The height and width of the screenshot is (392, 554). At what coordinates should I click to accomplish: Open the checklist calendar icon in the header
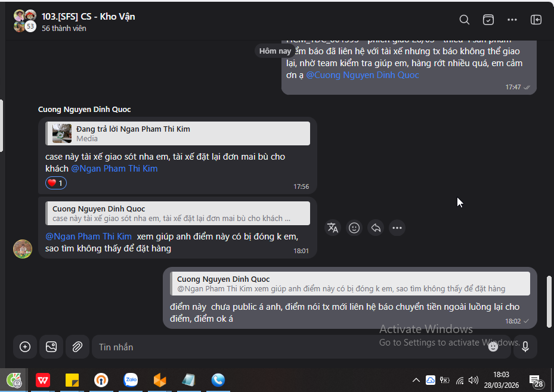point(488,20)
